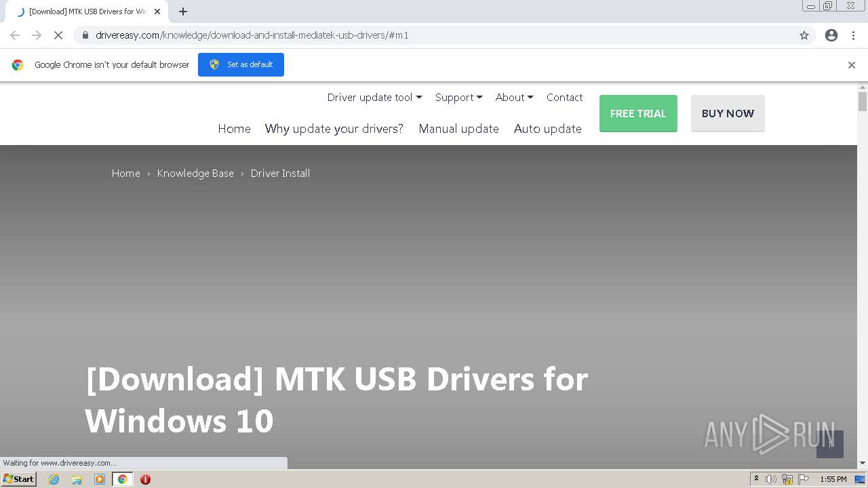Select the Chrome taskbar icon
The width and height of the screenshot is (868, 488).
pos(122,479)
